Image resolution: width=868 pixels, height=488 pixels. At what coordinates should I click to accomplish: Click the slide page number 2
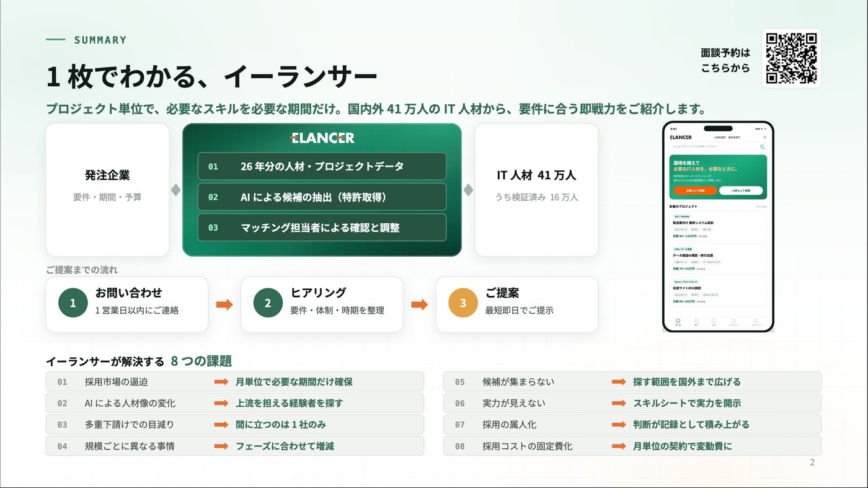812,463
